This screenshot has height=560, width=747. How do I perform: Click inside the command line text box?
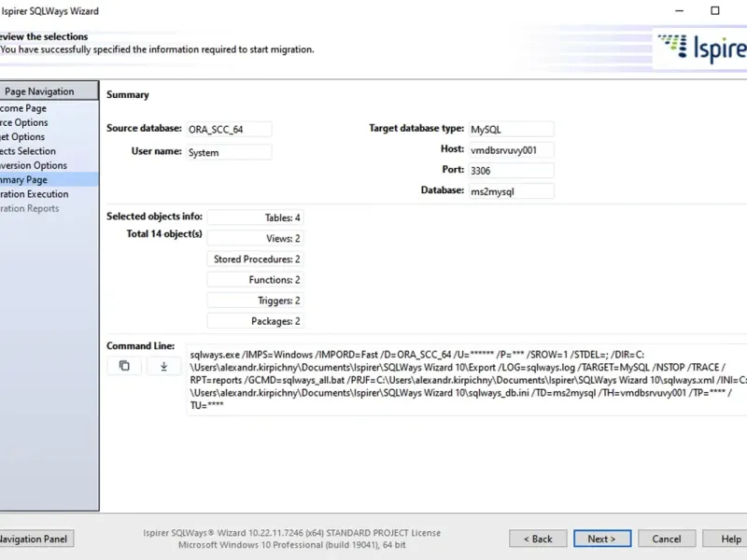(467, 380)
